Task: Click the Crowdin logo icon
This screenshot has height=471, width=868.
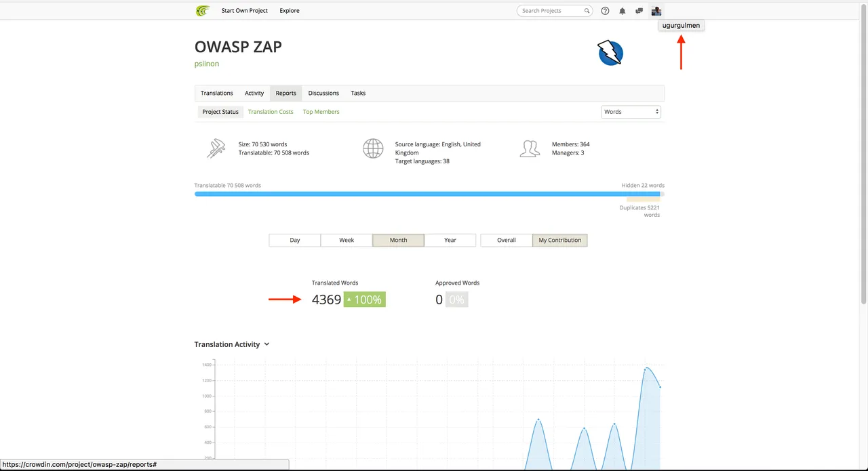Action: [x=202, y=11]
